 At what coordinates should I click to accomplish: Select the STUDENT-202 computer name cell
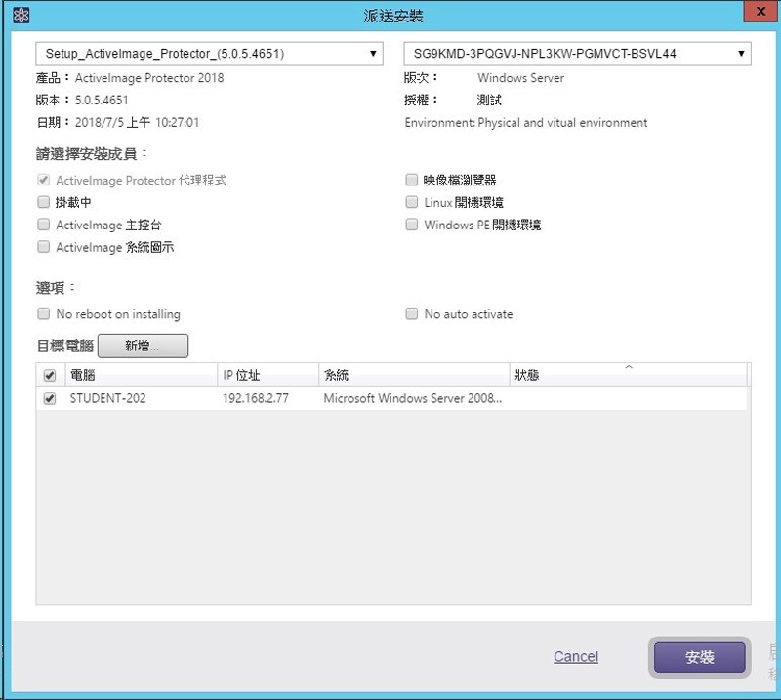pos(107,398)
